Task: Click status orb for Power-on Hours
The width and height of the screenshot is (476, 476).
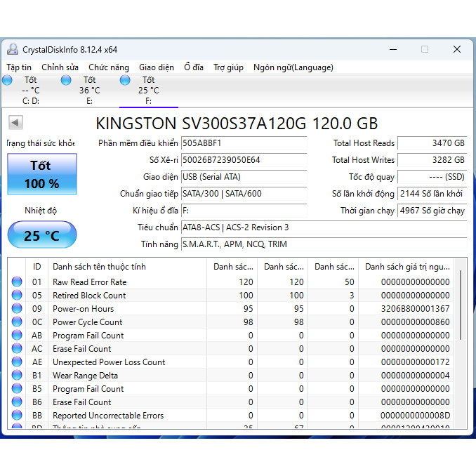Action: click(x=17, y=308)
